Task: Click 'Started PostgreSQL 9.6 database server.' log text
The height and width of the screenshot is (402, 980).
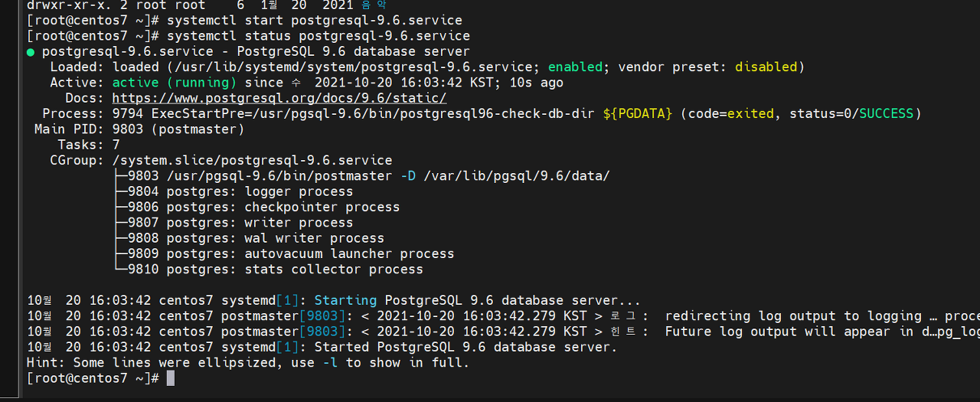Action: click(x=465, y=347)
